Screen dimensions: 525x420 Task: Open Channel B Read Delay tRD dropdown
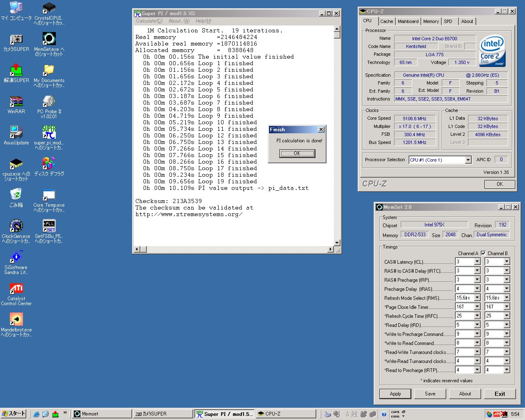coord(507,325)
